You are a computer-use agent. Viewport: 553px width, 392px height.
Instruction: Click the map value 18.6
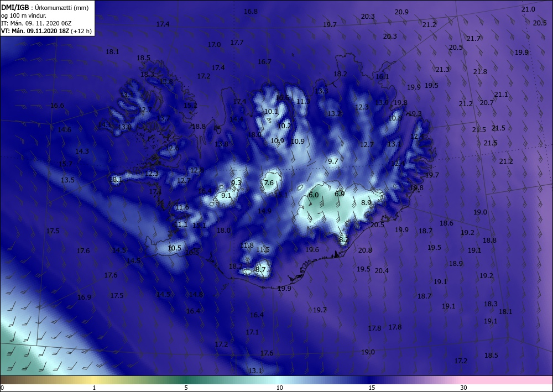446,223
